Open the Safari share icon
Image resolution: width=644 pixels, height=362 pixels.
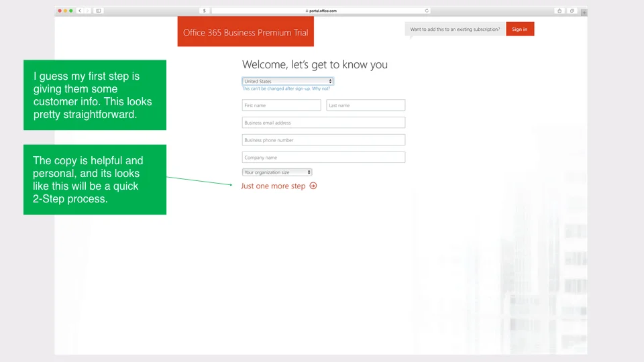click(x=559, y=11)
